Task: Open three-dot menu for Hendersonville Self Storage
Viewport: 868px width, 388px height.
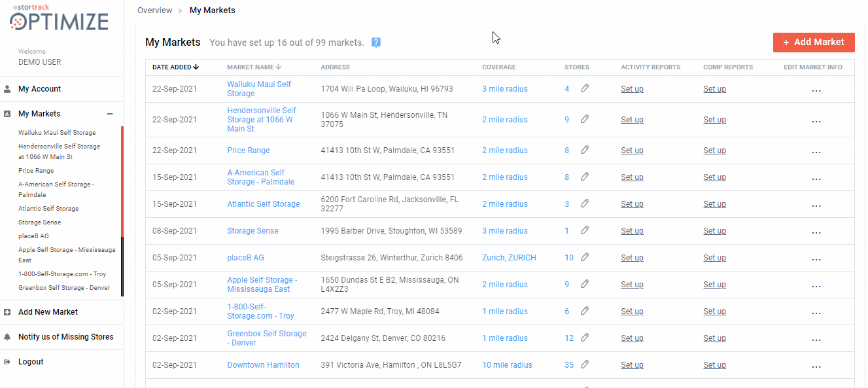Action: [816, 122]
